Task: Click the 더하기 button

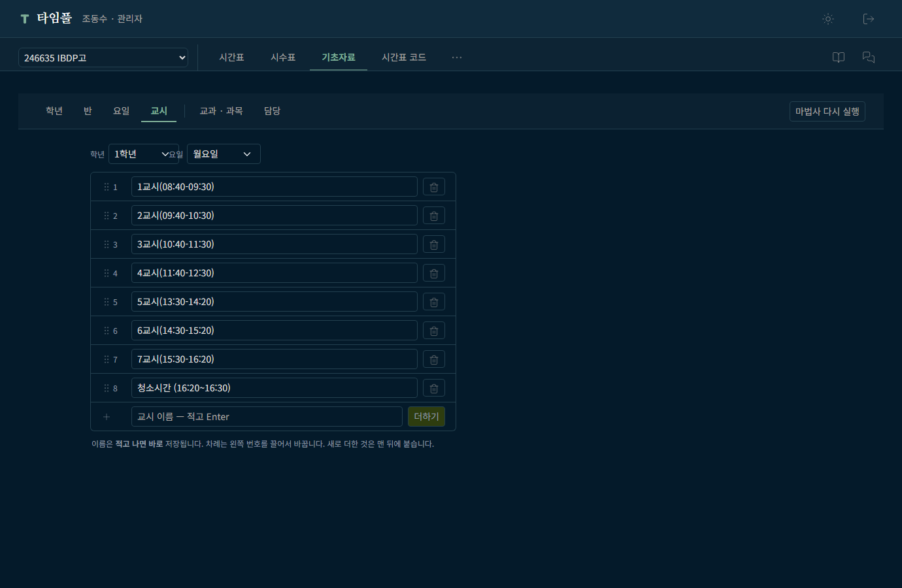Action: point(426,417)
